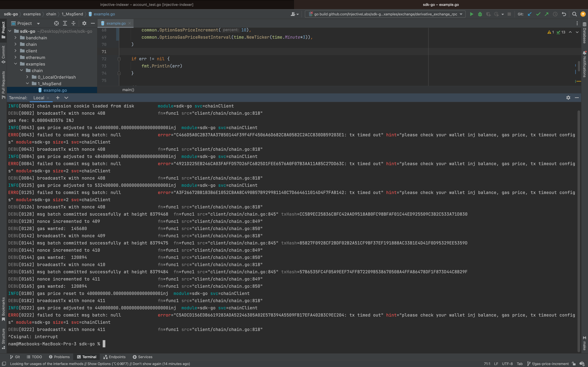Update project with the blue Git arrow
Viewport: 588px width, 367px height.
point(530,14)
